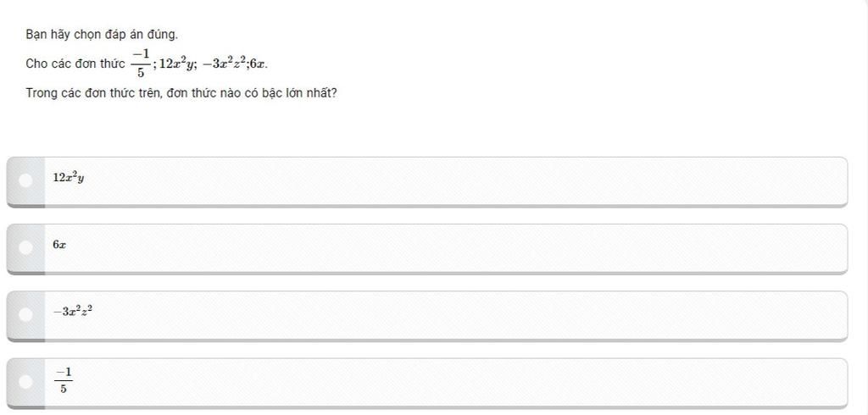Screen dimensions: 868x415
Task: Click the 12x²y formula in first answer
Action: click(x=68, y=178)
